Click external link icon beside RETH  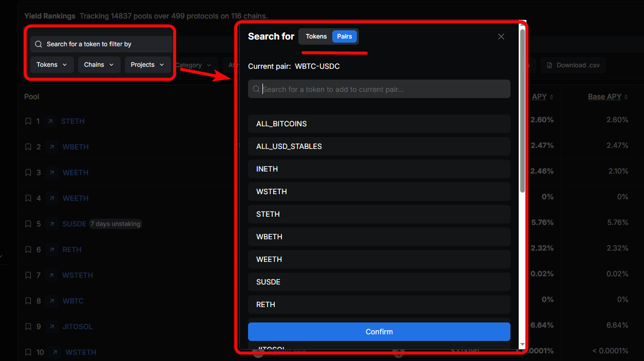click(51, 250)
